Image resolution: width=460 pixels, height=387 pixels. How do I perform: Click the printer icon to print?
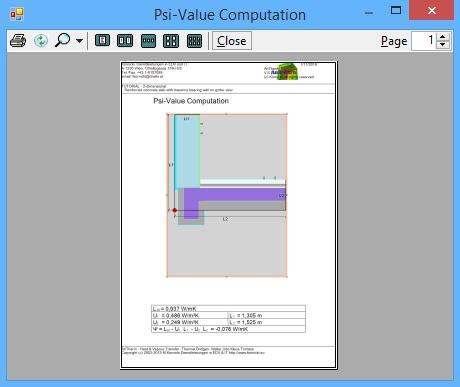click(x=18, y=41)
